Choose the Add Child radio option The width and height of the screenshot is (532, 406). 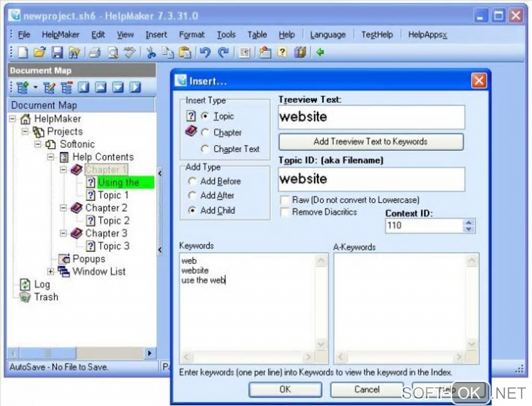[x=192, y=210]
